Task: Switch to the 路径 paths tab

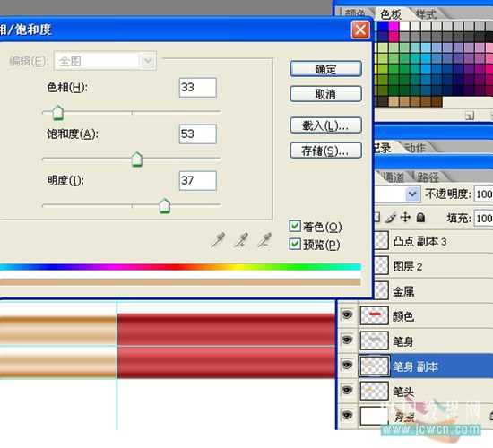Action: 428,177
